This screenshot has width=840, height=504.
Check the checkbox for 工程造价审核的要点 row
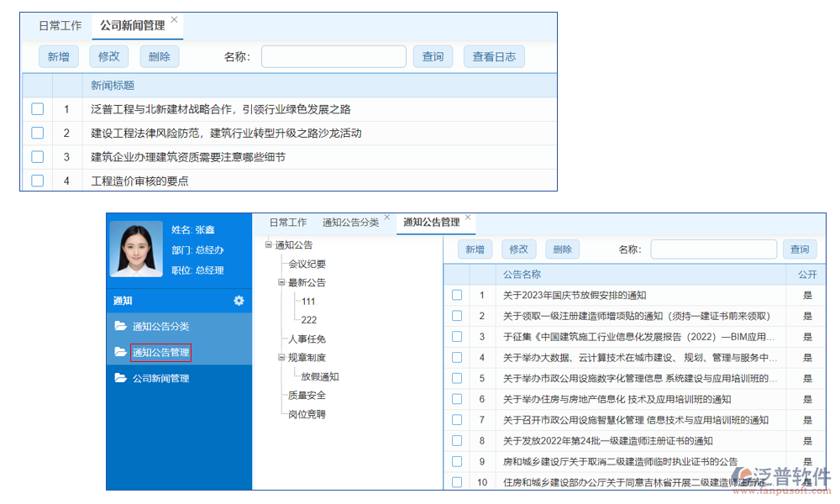(37, 181)
